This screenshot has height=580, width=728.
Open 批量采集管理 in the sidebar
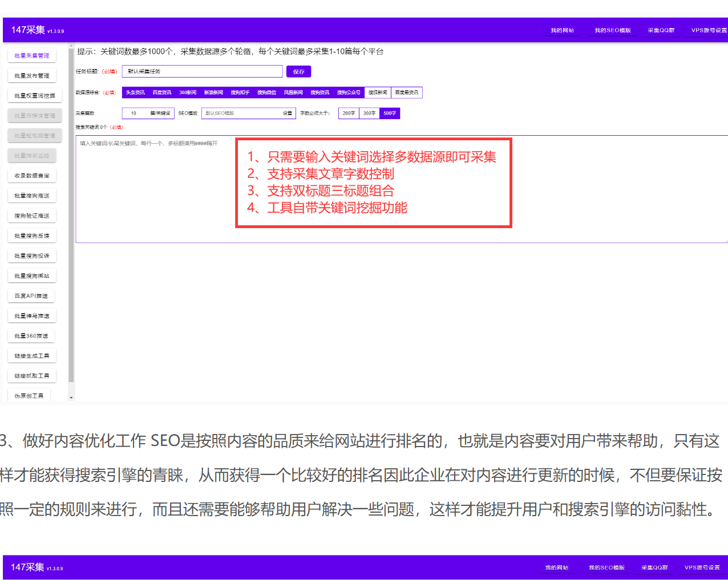point(32,56)
